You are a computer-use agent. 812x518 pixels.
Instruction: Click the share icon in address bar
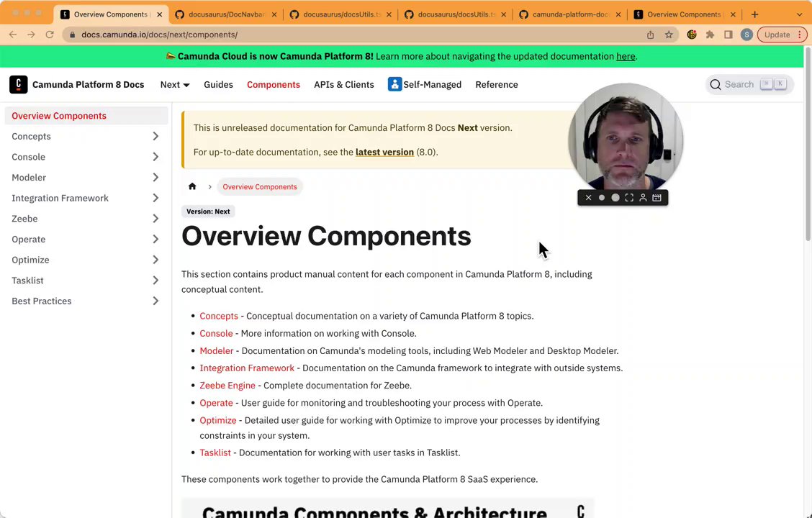(651, 35)
